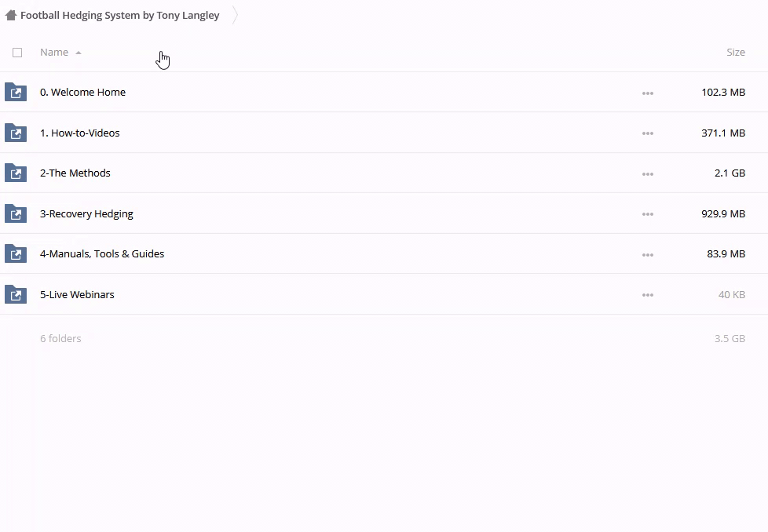
Task: Click the Recovery Hedging folder icon
Action: pos(16,213)
